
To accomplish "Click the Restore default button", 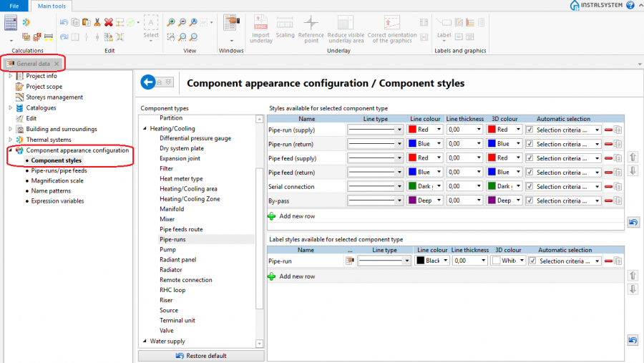I will point(201,356).
